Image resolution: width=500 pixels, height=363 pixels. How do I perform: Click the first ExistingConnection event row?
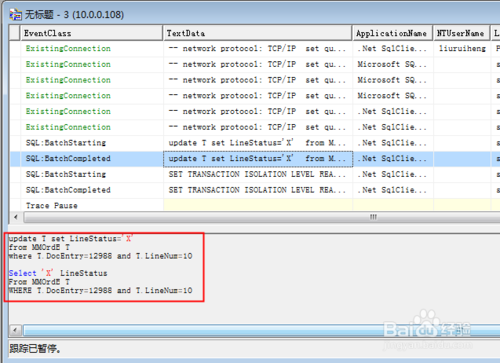[255, 48]
